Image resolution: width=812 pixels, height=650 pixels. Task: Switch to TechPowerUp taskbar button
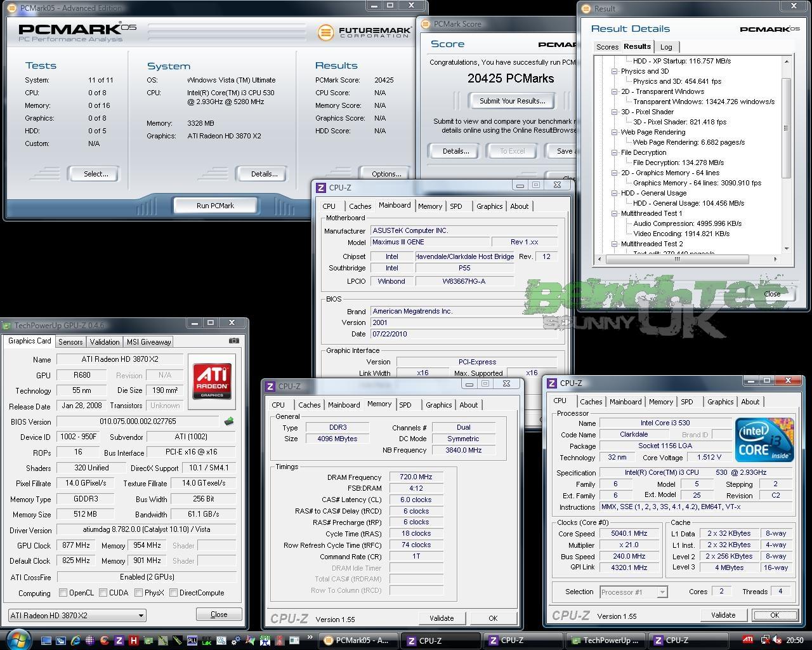[x=606, y=640]
